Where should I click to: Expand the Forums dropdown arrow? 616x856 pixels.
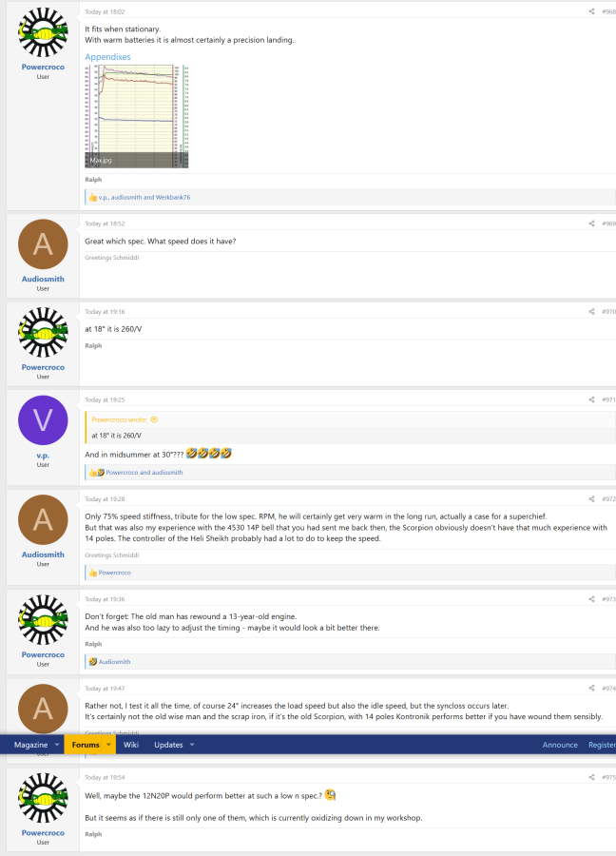[x=108, y=745]
